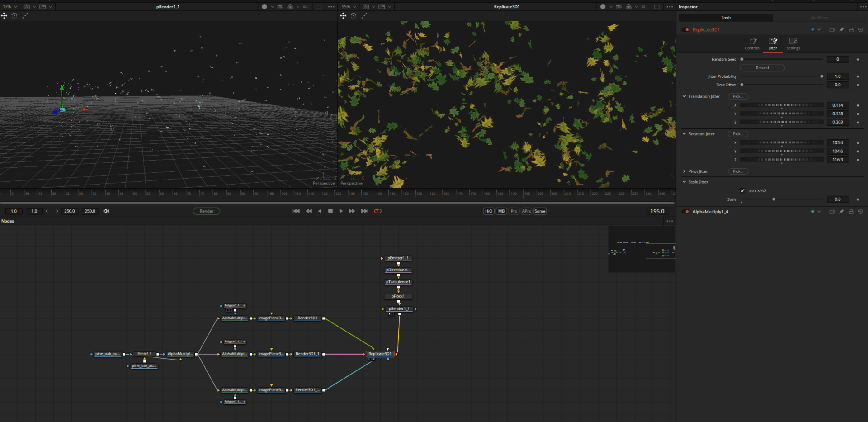Image resolution: width=868 pixels, height=422 pixels.
Task: Toggle the MB motion blur button
Action: point(501,211)
